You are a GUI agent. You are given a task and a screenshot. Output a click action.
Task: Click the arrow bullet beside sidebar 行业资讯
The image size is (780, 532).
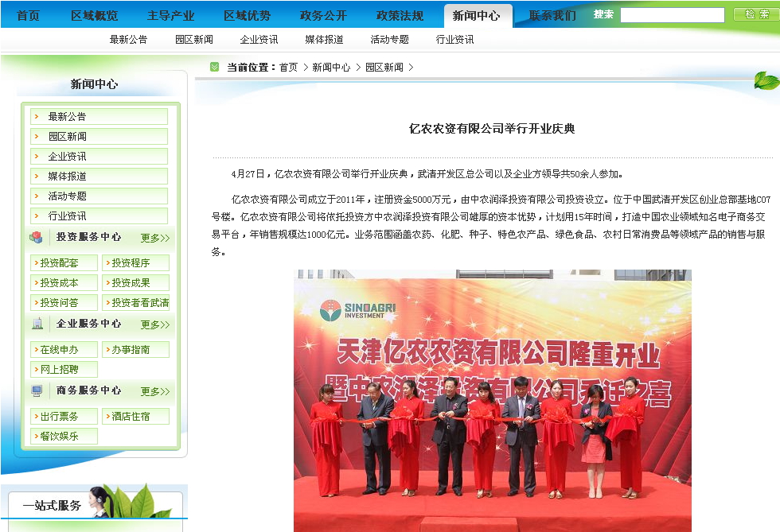pyautogui.click(x=37, y=216)
